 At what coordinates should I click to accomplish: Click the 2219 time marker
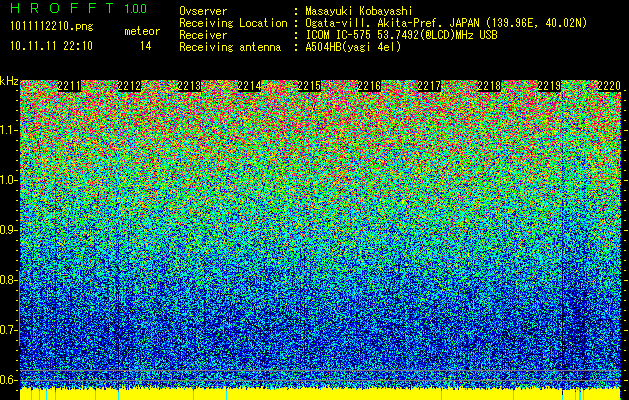(549, 86)
